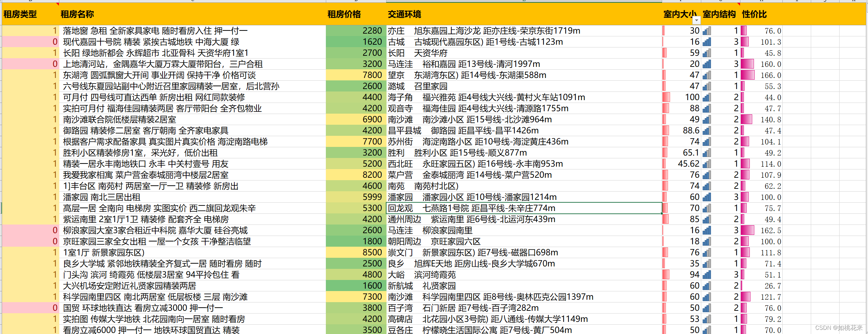
Task: Select the 租房类型 cell 0 in 京旺家园 row
Action: 30,241
